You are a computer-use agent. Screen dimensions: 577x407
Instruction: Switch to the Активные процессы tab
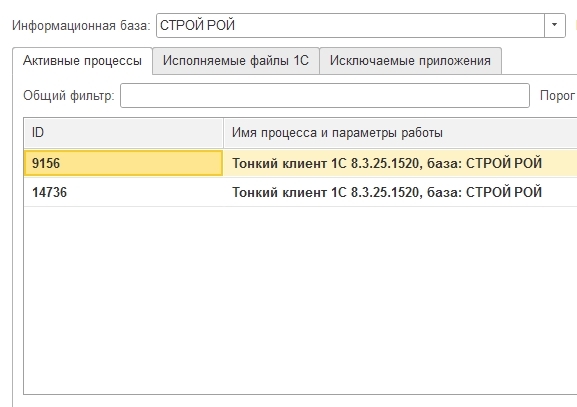[x=82, y=61]
